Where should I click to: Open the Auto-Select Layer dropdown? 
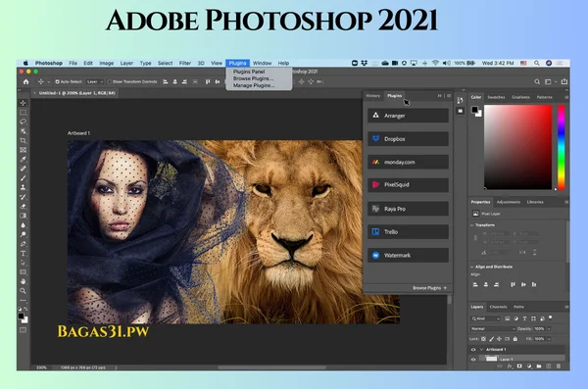pyautogui.click(x=94, y=81)
